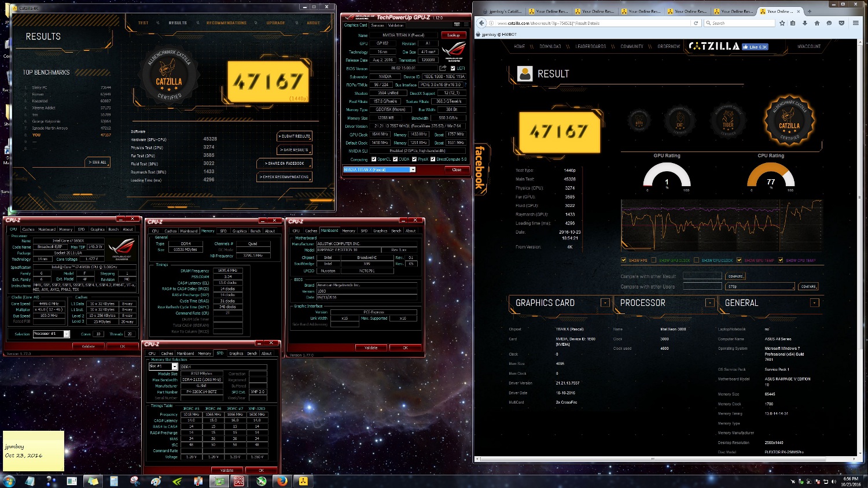The width and height of the screenshot is (868, 488).
Task: Click the Firefox back arrow button
Action: (481, 23)
